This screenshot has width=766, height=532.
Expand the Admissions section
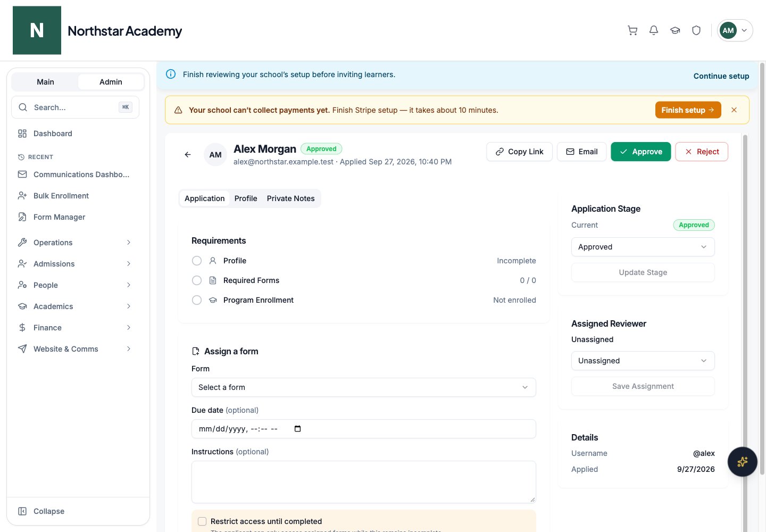(x=75, y=264)
